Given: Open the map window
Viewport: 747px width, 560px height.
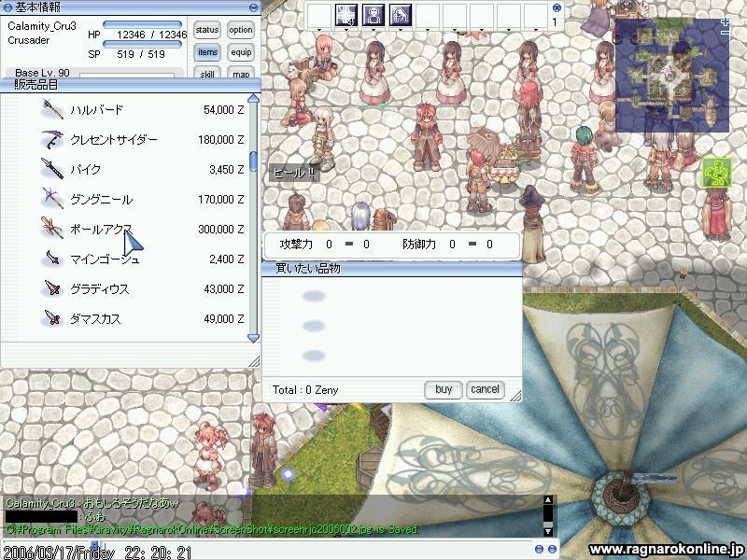Looking at the screenshot, I should [x=241, y=74].
